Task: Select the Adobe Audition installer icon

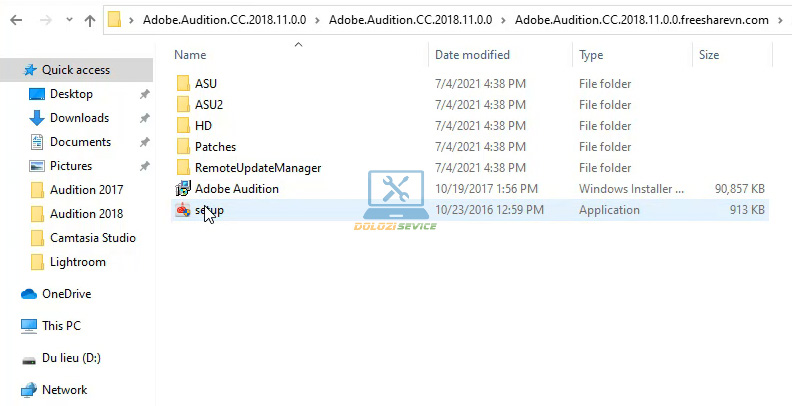Action: [183, 188]
